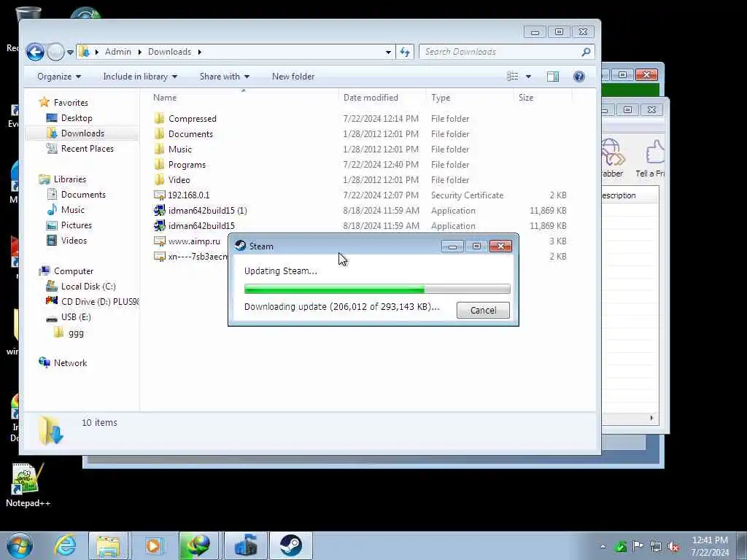Click the Forward navigation arrow in Explorer
Image resolution: width=747 pixels, height=560 pixels.
tap(55, 52)
